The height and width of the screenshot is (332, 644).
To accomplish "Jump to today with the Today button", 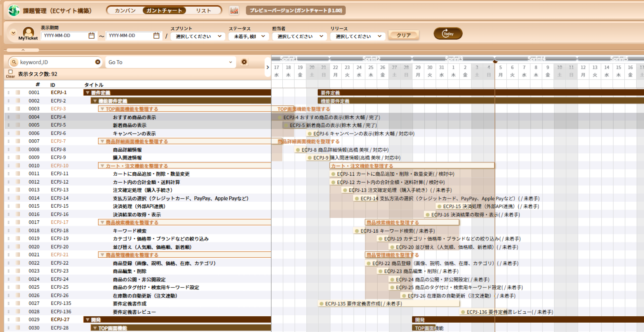I will (448, 34).
